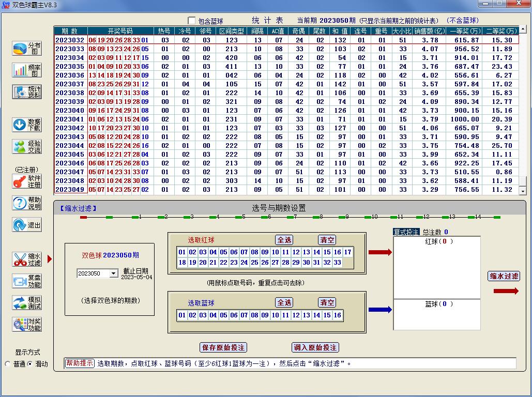
Task: Click the statistics table scrollbar down arrow
Action: pos(523,189)
